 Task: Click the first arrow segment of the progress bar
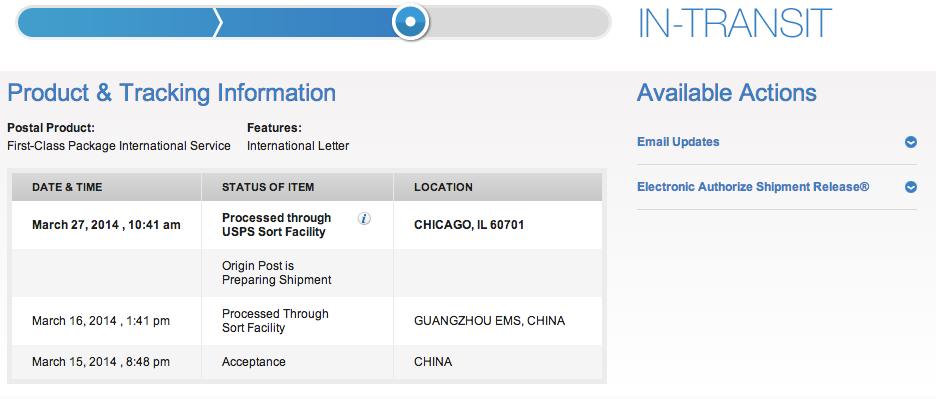tap(119, 23)
